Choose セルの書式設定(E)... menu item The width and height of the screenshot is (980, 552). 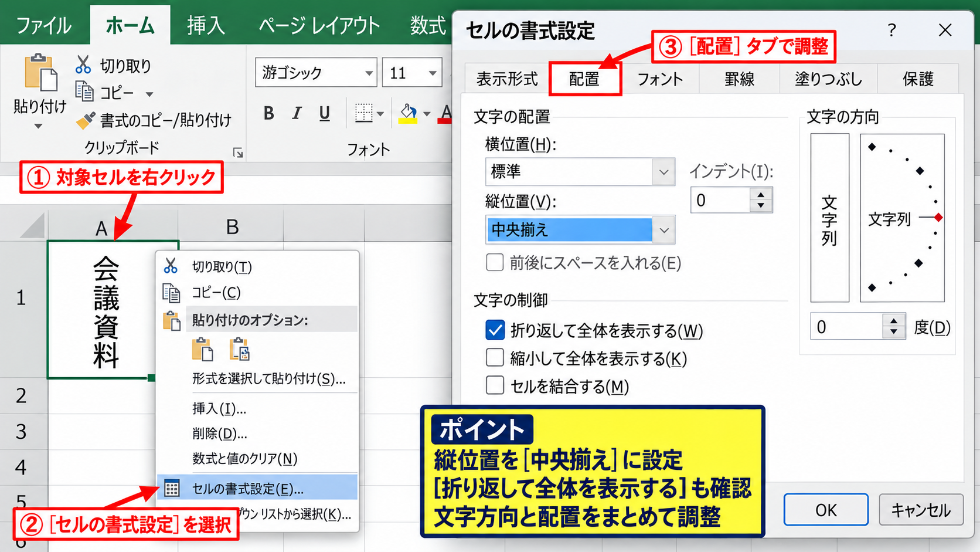coord(258,488)
